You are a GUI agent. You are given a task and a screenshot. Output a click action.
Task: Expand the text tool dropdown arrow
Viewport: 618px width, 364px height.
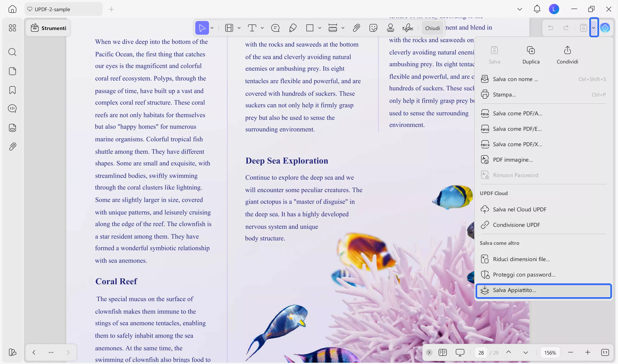tap(262, 28)
